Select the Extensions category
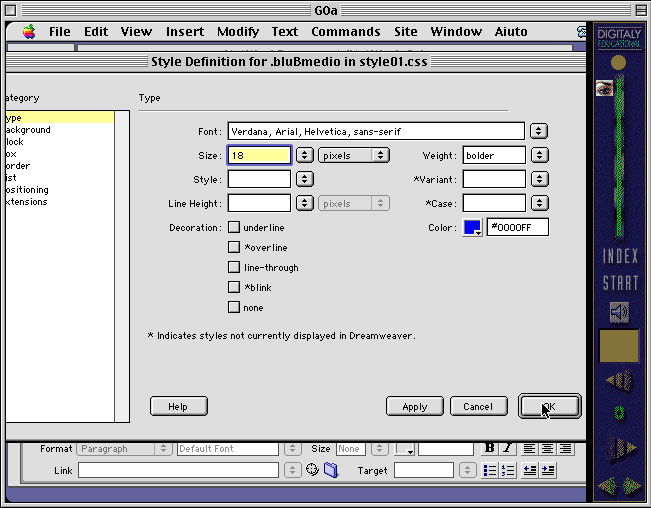Screen dimensions: 651x508 point(60,202)
